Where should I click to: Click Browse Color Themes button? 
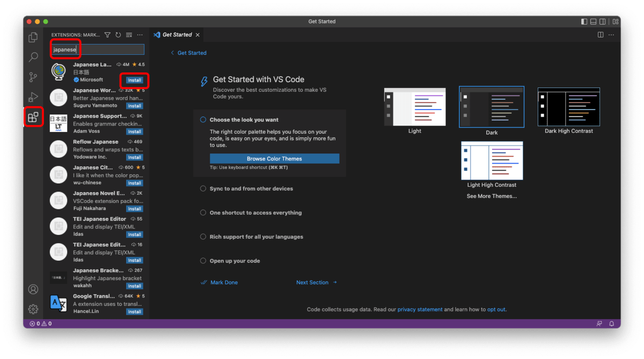(x=274, y=159)
